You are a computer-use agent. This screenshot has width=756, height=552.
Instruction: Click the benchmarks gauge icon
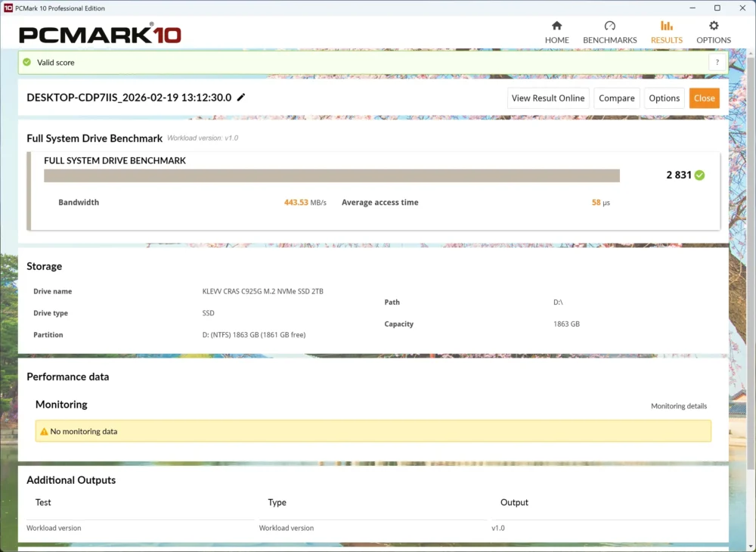(x=610, y=26)
